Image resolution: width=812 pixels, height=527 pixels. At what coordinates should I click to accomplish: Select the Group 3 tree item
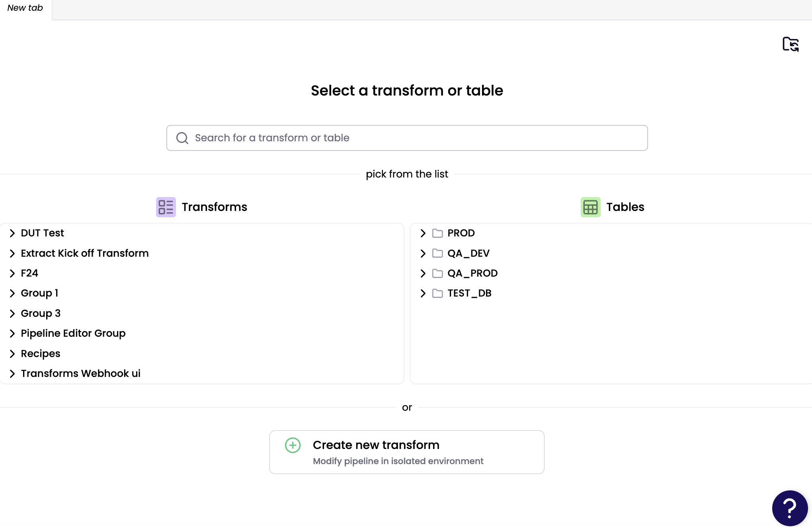(x=41, y=314)
